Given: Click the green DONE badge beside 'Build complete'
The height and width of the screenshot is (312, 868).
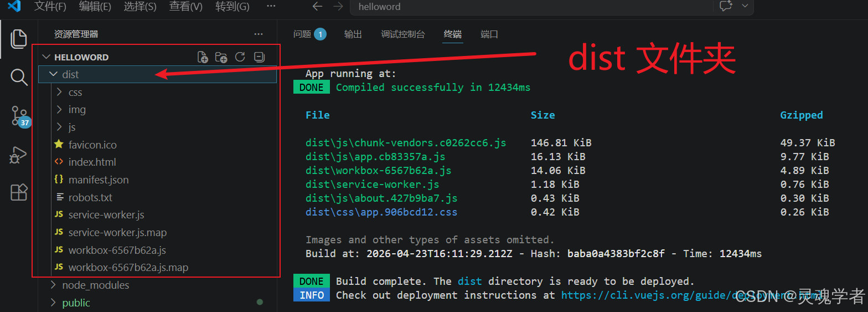Looking at the screenshot, I should pyautogui.click(x=312, y=282).
